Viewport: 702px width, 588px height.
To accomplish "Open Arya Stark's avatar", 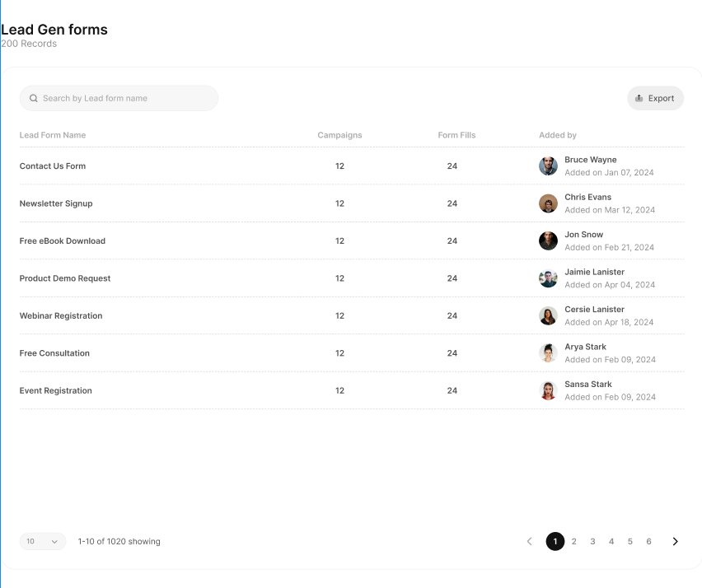I will point(548,353).
